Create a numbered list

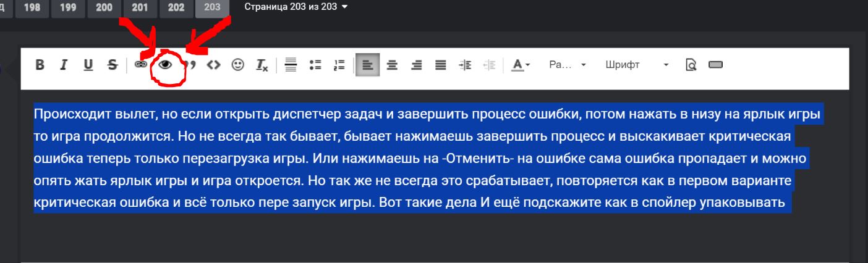pyautogui.click(x=338, y=64)
